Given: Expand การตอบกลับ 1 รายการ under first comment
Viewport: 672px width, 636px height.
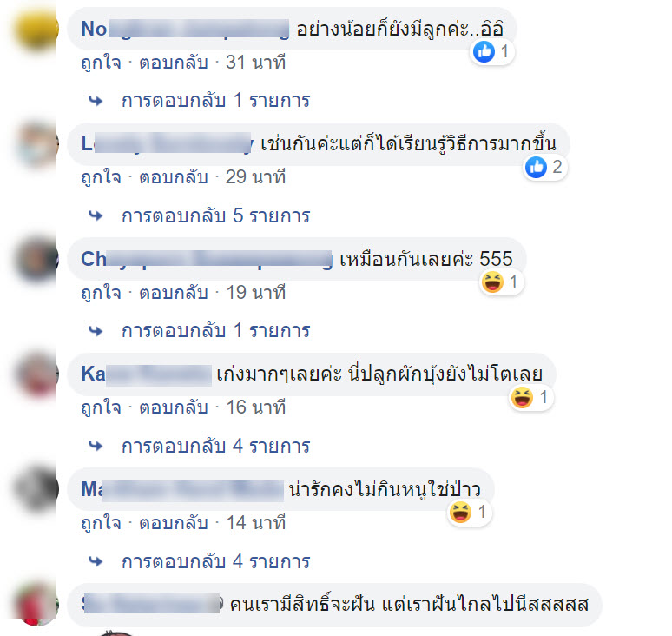Looking at the screenshot, I should point(215,101).
